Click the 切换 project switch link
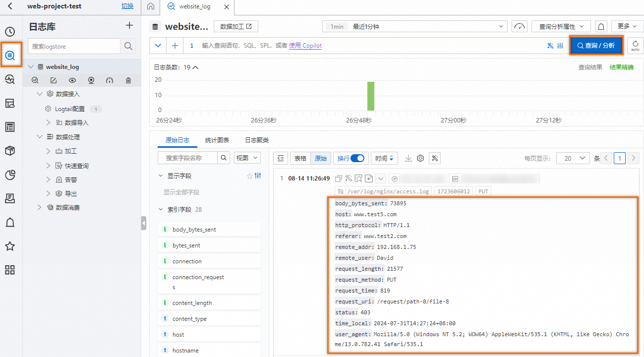 127,6
